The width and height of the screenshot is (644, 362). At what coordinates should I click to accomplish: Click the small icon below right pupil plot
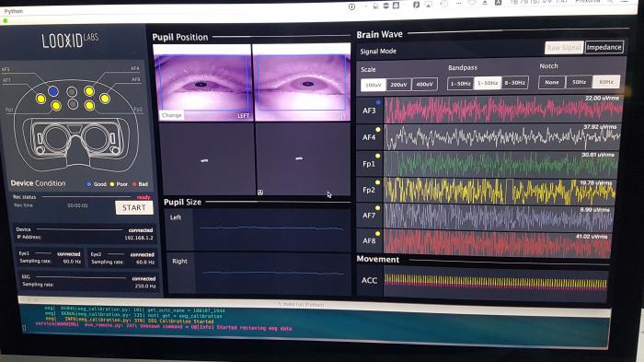pos(260,193)
